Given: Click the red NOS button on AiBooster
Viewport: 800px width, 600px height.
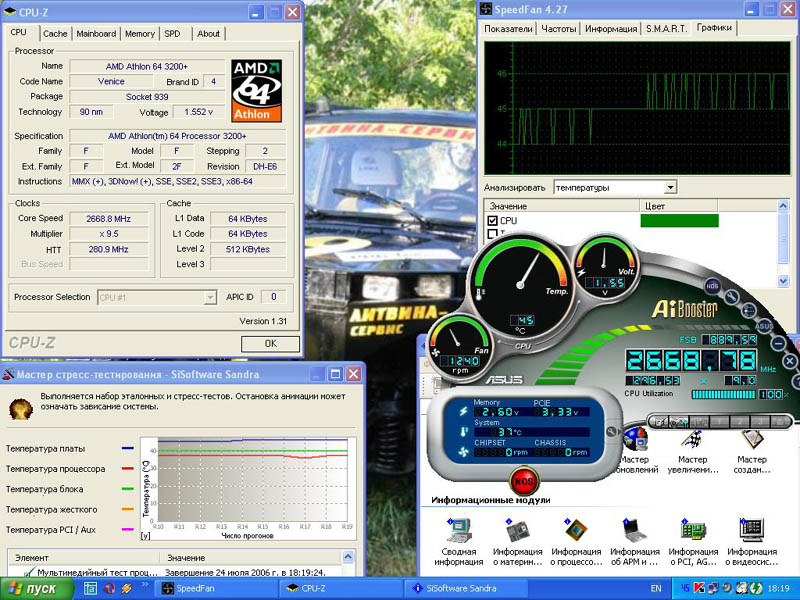Looking at the screenshot, I should [523, 481].
